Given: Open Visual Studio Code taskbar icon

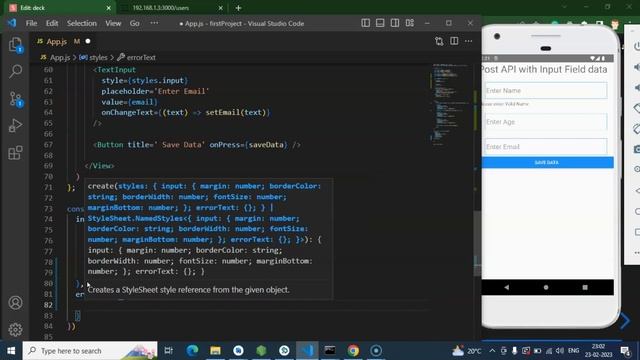Looking at the screenshot, I should [307, 351].
